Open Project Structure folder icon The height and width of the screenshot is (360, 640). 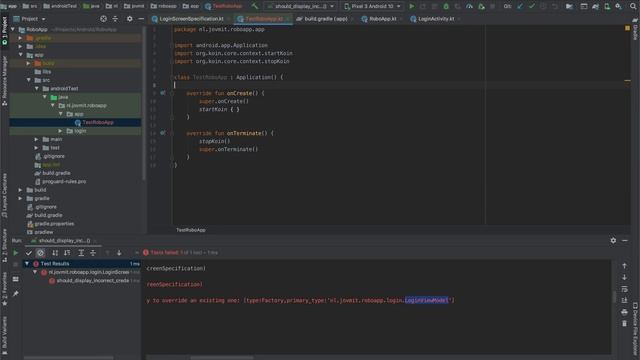(x=569, y=6)
